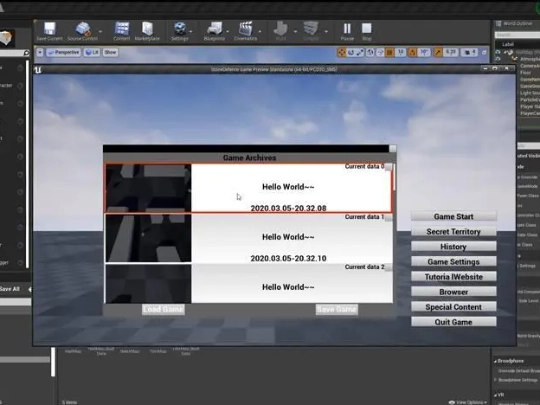Viewport: 540px width, 405px height.
Task: Click the search magnifier in left panel
Action: (26, 53)
